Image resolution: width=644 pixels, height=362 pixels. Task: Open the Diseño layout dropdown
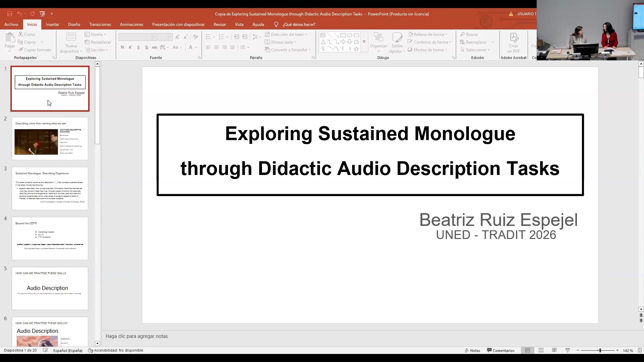coord(96,35)
